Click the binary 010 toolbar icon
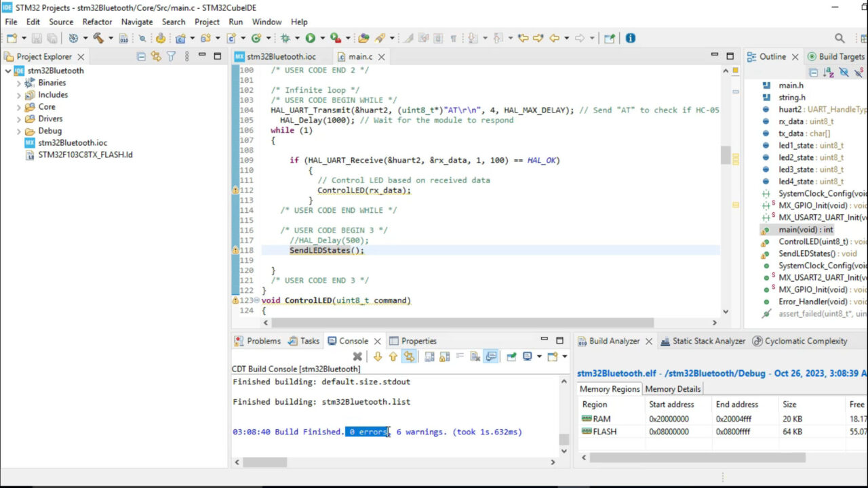Viewport: 868px width, 488px height. point(123,39)
